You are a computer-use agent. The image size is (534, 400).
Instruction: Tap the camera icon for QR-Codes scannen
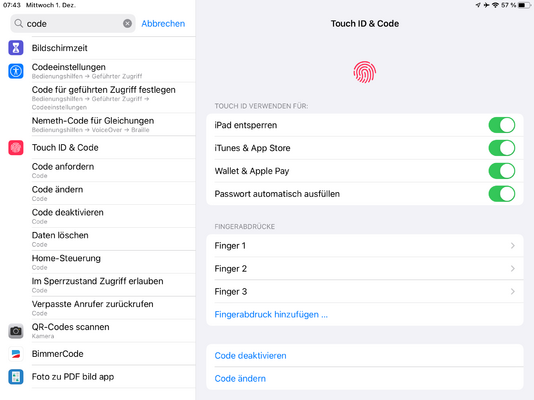point(16,331)
